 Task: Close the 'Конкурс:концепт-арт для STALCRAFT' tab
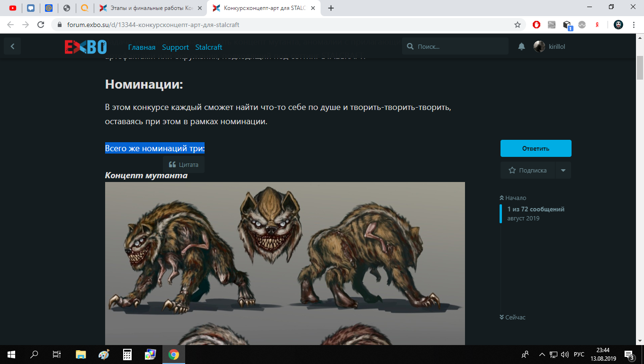pyautogui.click(x=313, y=8)
